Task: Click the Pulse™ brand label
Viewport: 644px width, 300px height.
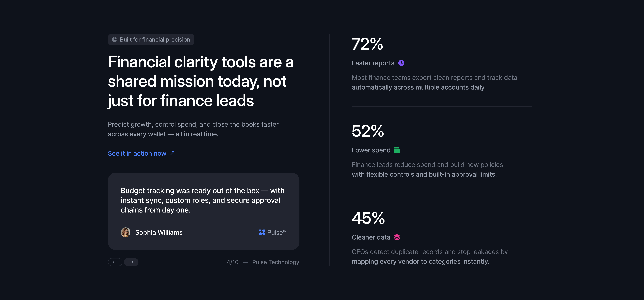Action: 276,232
